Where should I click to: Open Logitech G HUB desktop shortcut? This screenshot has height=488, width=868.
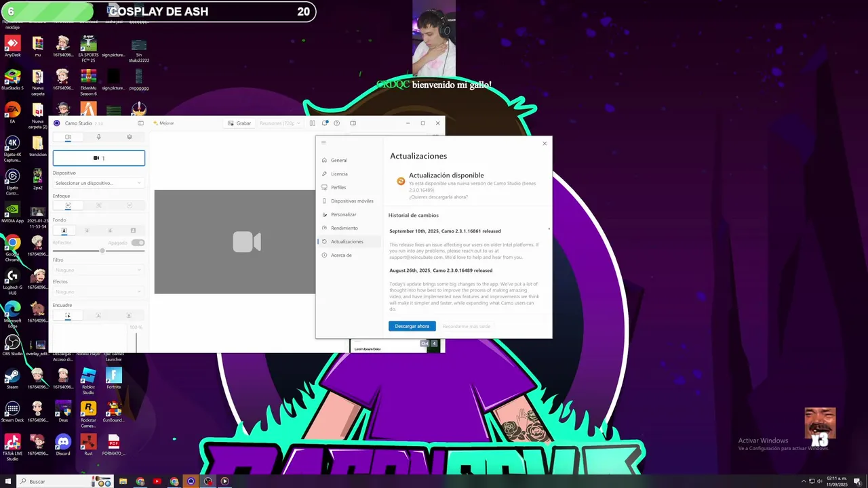click(12, 282)
